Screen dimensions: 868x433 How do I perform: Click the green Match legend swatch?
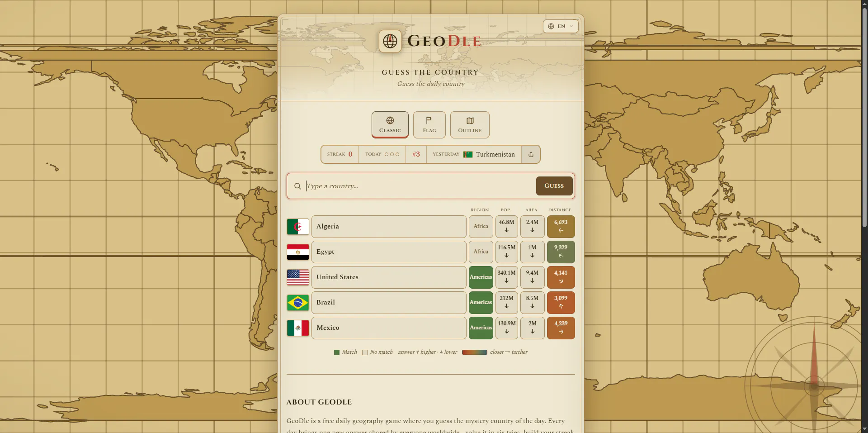pos(337,352)
